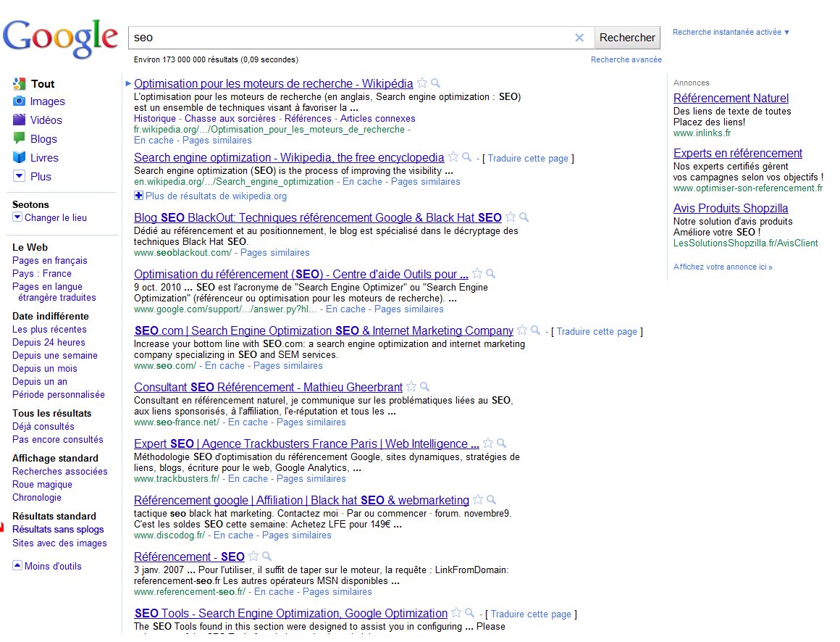
Task: Clear the search box with the X
Action: point(579,38)
